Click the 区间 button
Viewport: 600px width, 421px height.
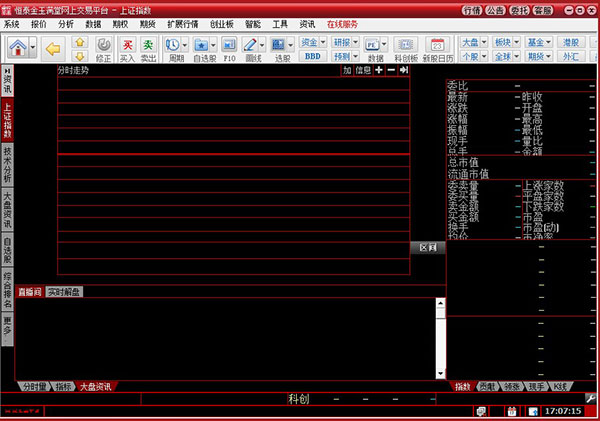[x=427, y=247]
